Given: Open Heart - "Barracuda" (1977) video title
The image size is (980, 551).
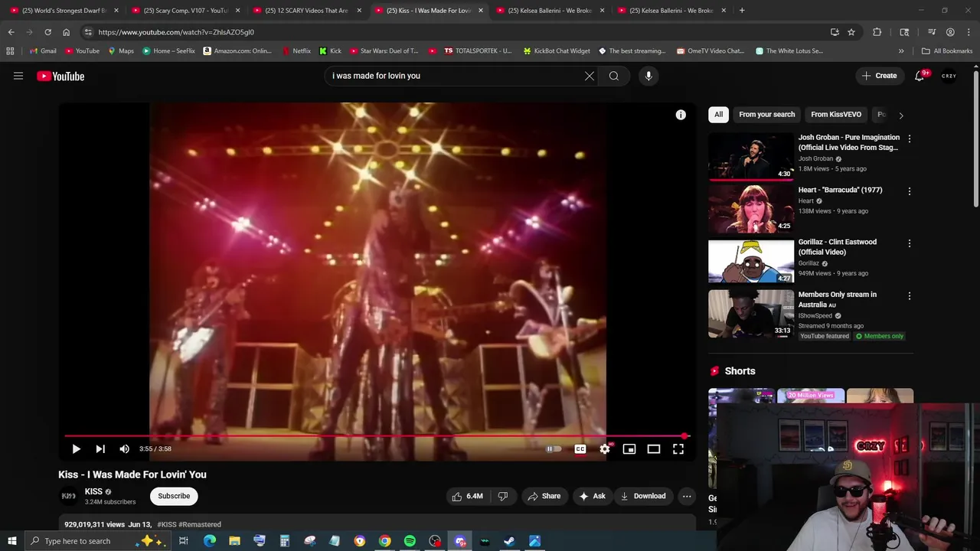Looking at the screenshot, I should pyautogui.click(x=840, y=190).
